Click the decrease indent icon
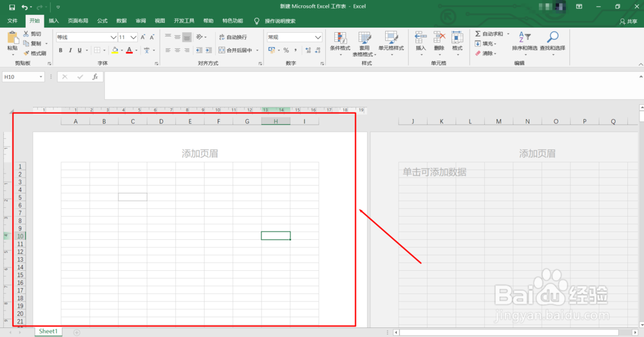The width and height of the screenshot is (644, 337). pyautogui.click(x=199, y=50)
